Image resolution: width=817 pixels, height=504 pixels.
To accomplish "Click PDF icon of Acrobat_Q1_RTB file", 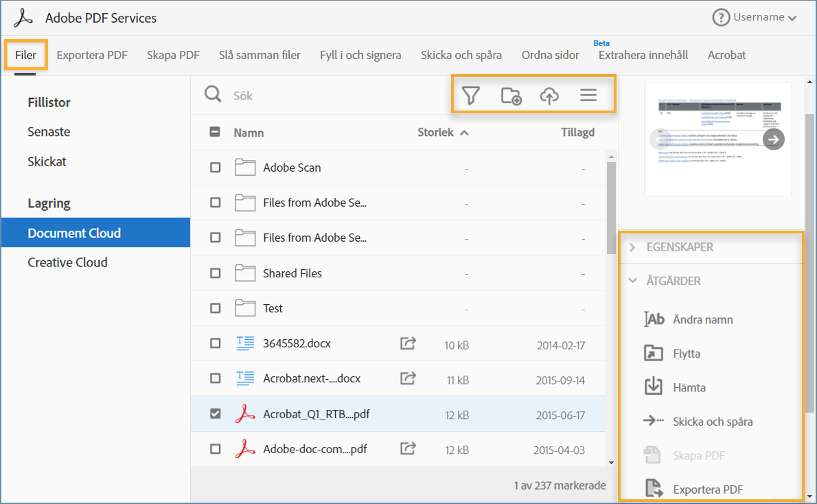I will pos(245,414).
